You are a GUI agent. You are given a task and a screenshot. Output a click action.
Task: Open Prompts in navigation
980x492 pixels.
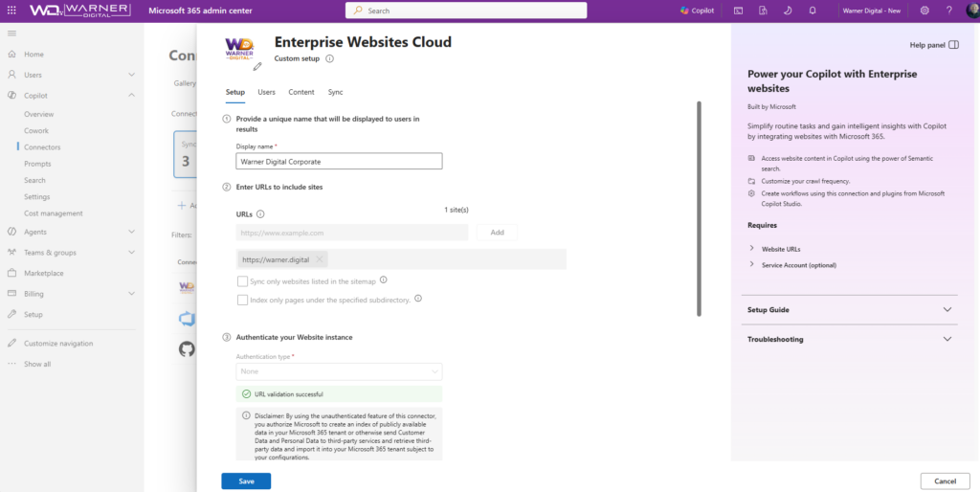pos(37,164)
